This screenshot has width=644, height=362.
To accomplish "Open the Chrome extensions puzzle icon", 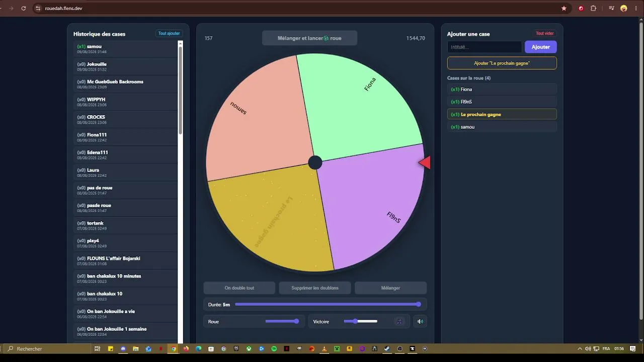I will click(593, 8).
